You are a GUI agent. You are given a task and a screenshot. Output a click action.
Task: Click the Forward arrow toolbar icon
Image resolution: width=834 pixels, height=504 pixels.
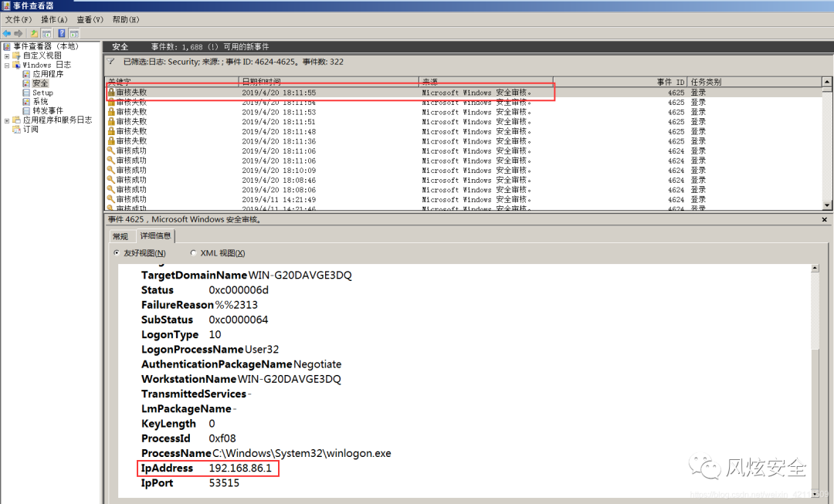[19, 33]
